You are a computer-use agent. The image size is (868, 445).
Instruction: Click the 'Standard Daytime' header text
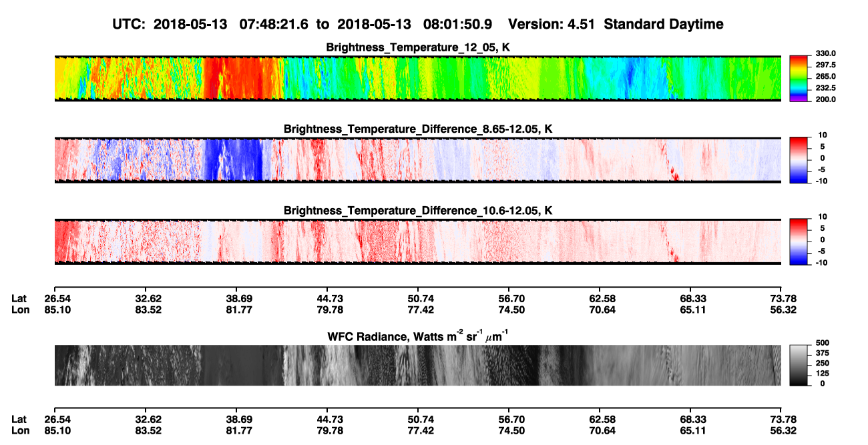tap(662, 24)
